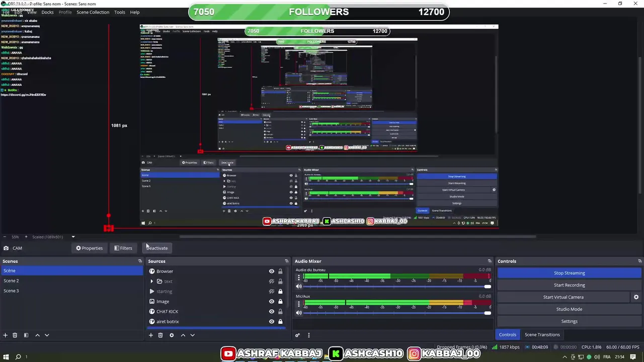The width and height of the screenshot is (644, 362).
Task: Open Windows taskbar search
Action: [x=18, y=357]
